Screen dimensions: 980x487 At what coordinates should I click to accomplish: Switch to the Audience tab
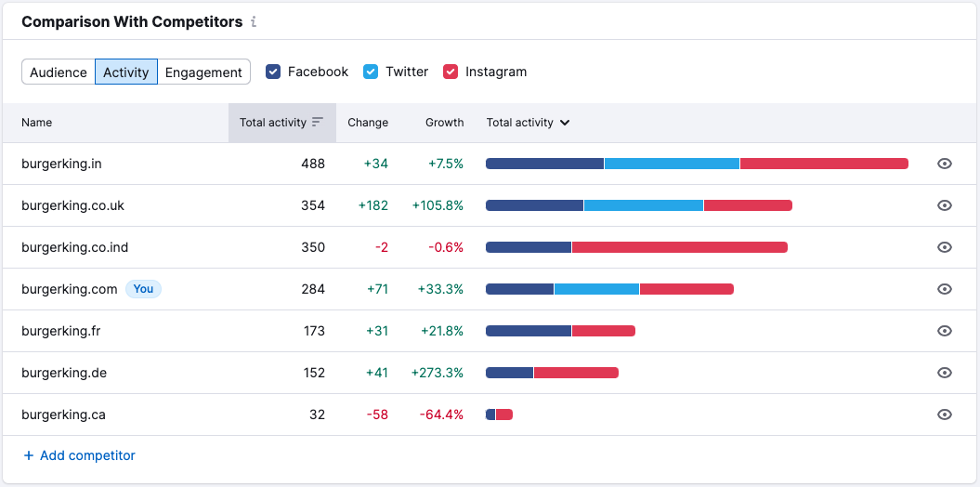(59, 72)
